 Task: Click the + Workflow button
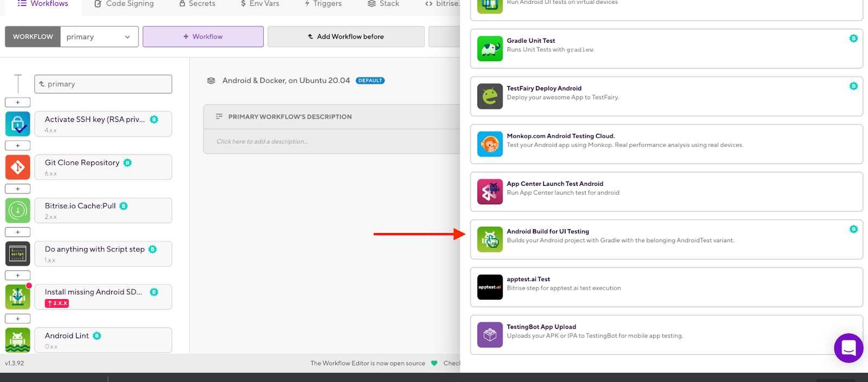point(203,37)
